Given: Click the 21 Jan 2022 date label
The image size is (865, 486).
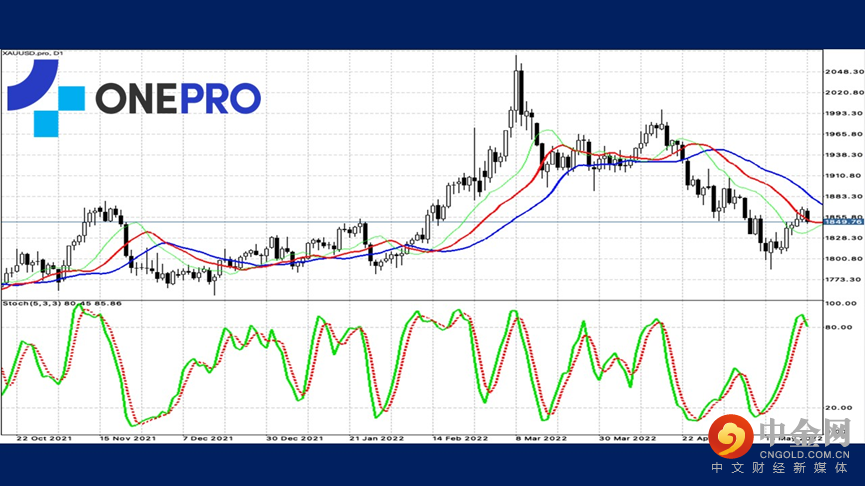Looking at the screenshot, I should click(376, 439).
